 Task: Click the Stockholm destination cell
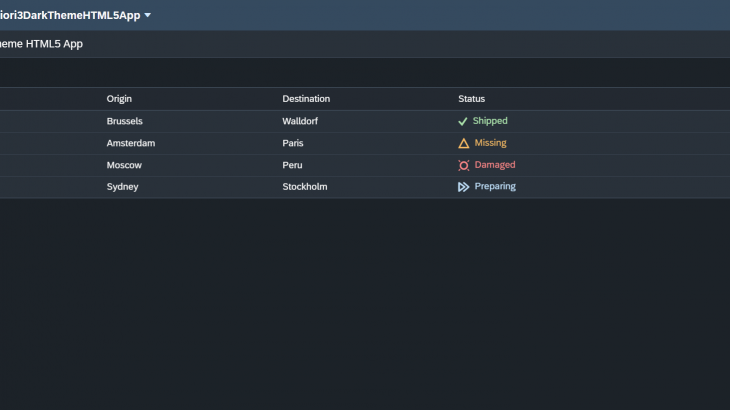coord(305,187)
